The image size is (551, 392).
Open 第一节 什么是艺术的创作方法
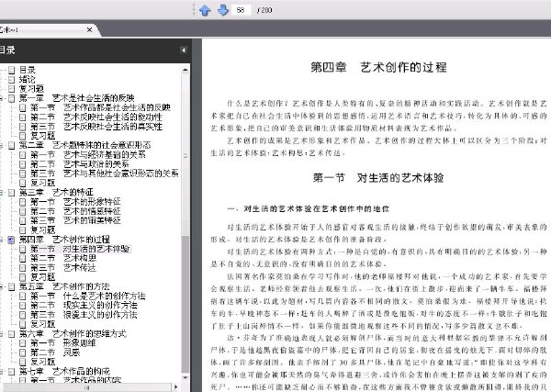click(88, 297)
